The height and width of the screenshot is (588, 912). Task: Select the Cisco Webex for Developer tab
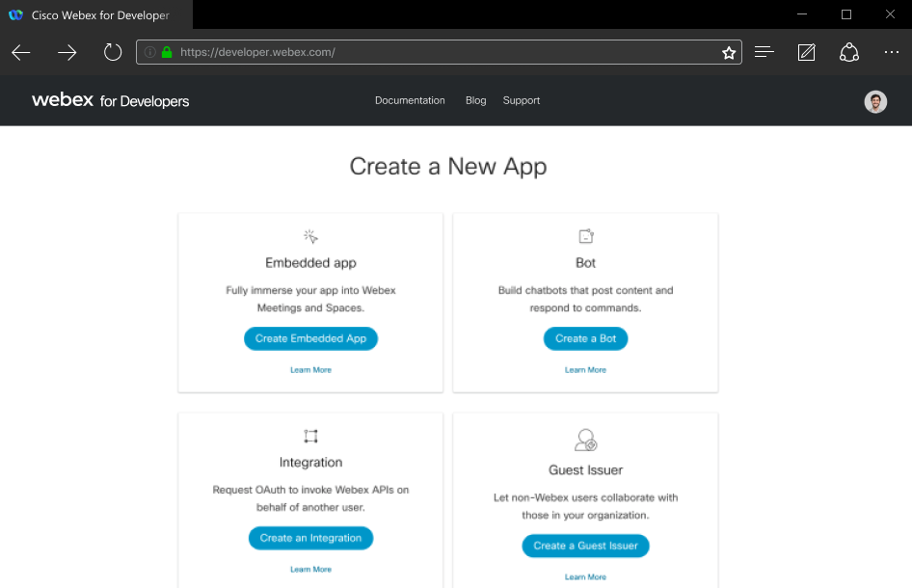pos(96,15)
